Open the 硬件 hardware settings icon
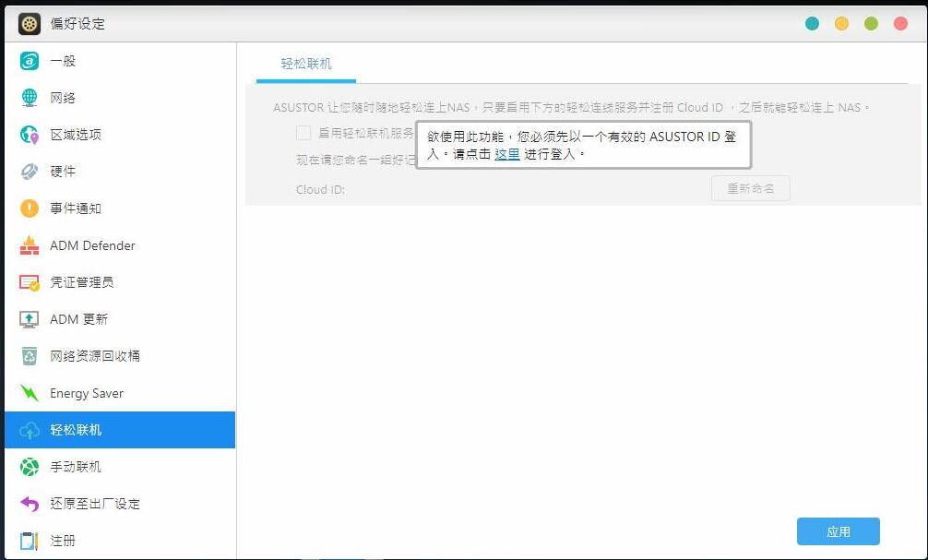The image size is (928, 560). click(28, 171)
